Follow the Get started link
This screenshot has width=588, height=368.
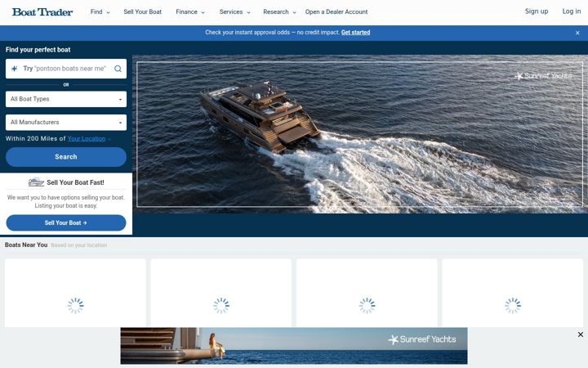pyautogui.click(x=355, y=33)
